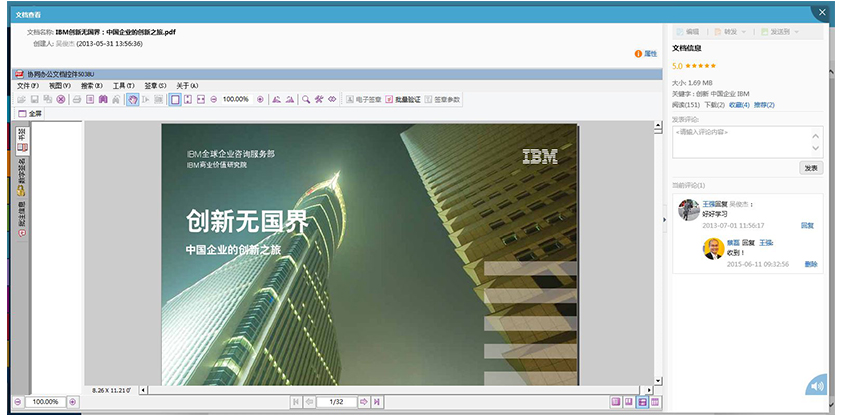Screen dimensions: 842x415
Task: Click the open file icon in toolbar
Action: pos(21,99)
